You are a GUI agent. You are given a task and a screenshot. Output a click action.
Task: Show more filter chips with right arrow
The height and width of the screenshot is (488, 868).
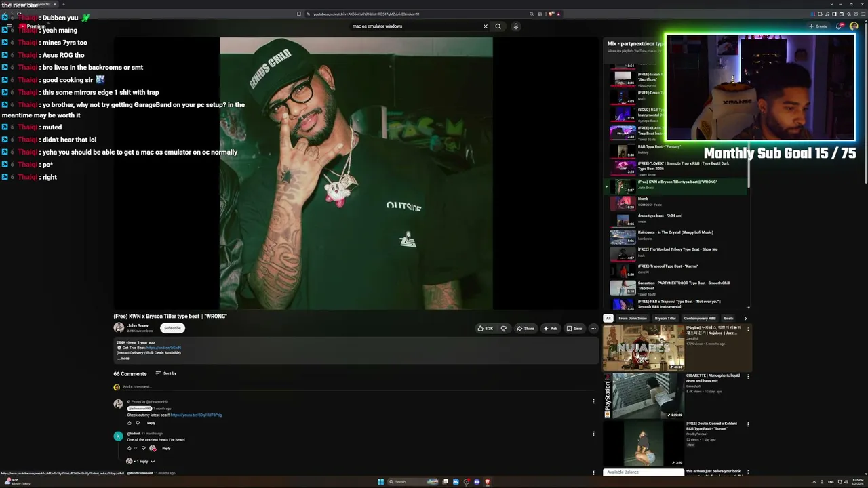click(x=745, y=318)
